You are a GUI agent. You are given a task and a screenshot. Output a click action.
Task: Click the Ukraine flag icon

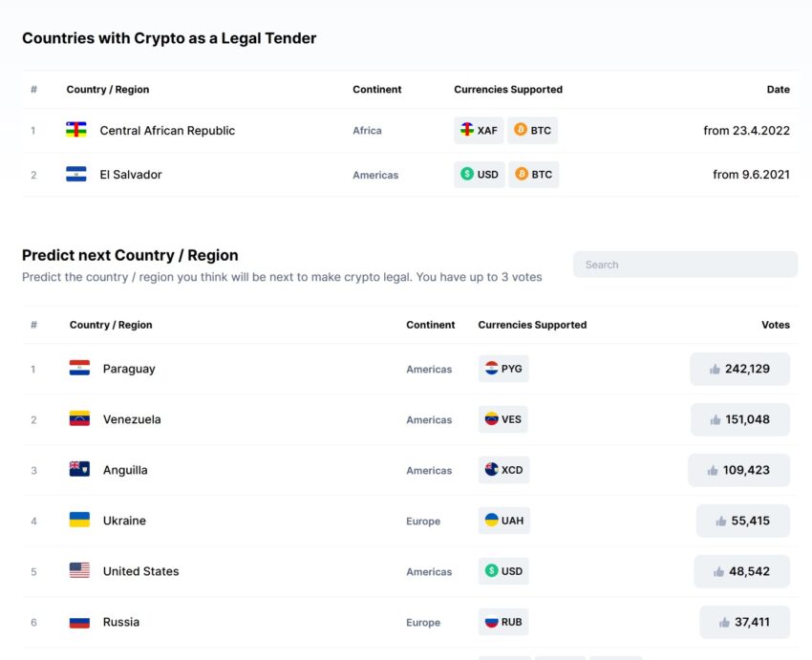[x=79, y=520]
